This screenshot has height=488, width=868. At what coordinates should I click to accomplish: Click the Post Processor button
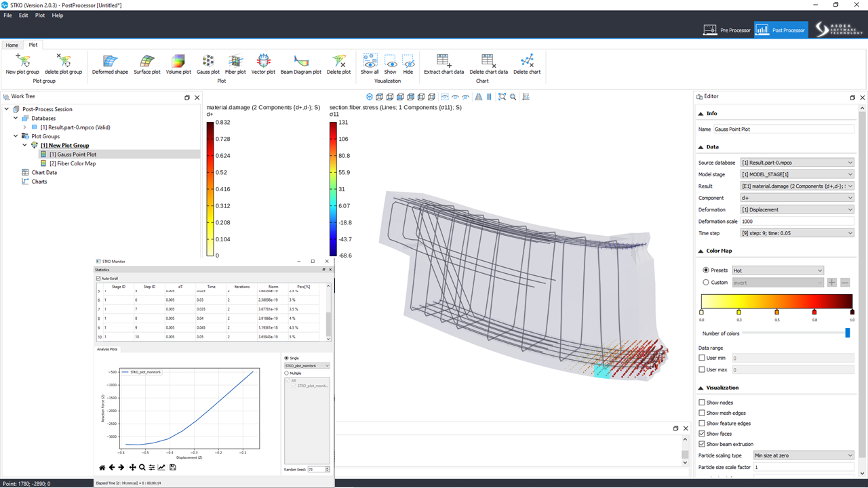(x=781, y=30)
